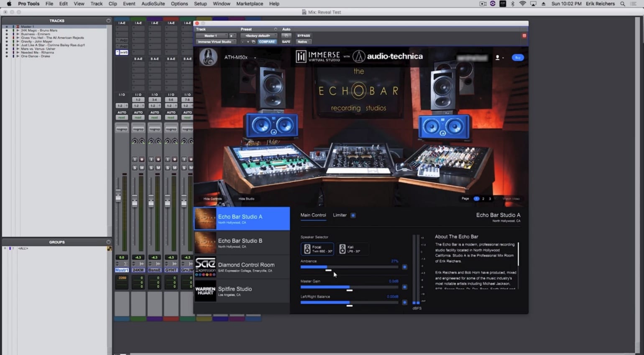Toggle the Ambience enable button

point(404,267)
